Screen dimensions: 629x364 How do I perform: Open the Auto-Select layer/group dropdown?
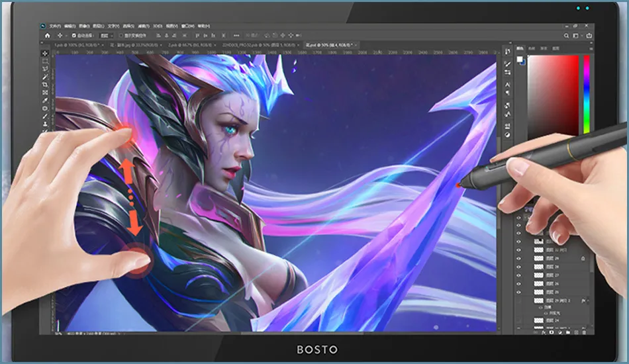(105, 35)
